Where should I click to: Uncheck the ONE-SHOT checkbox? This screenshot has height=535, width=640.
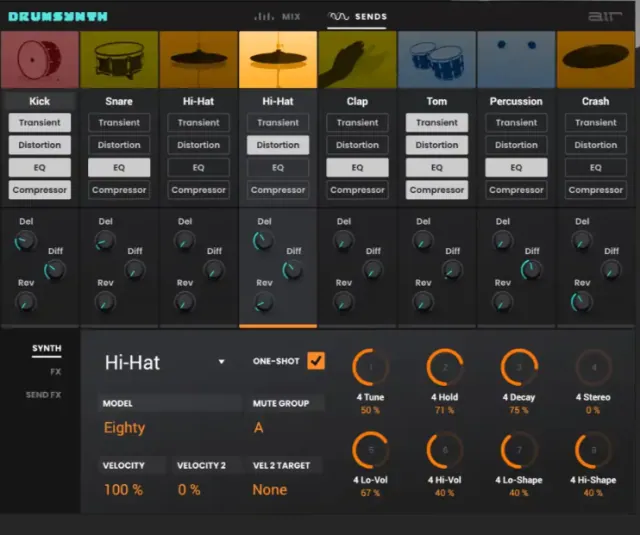(316, 361)
